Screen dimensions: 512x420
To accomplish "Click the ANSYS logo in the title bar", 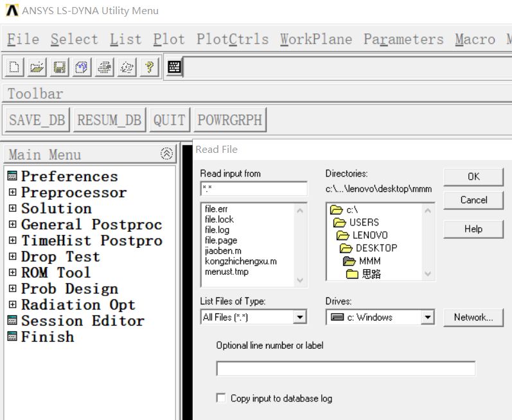I will tap(12, 10).
